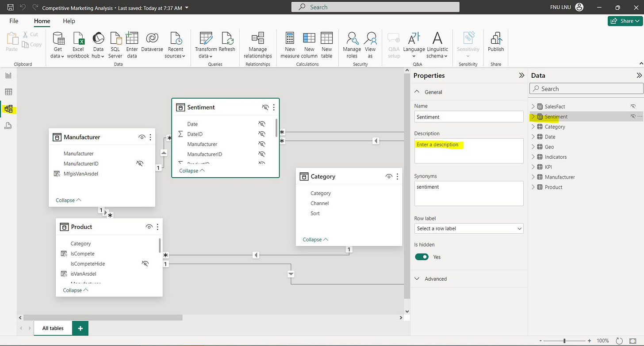Image resolution: width=644 pixels, height=346 pixels.
Task: Open the Get data menu
Action: pyautogui.click(x=58, y=45)
